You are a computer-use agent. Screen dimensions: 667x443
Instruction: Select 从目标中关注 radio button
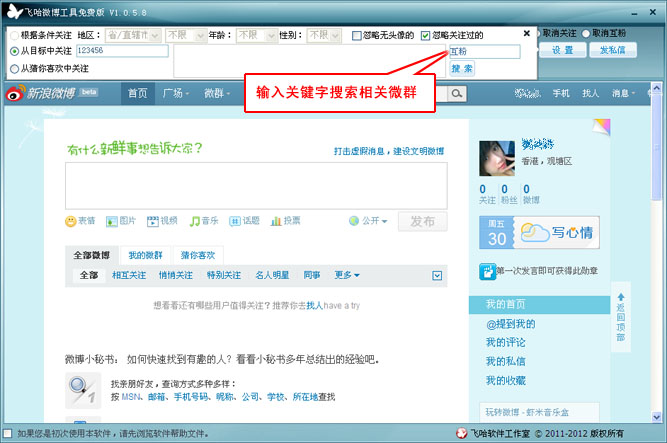(x=14, y=51)
